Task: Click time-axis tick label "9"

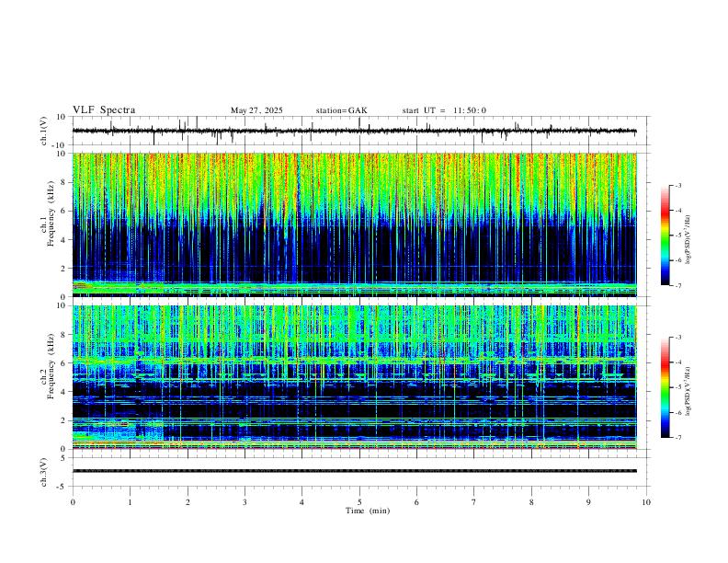Action: click(x=588, y=502)
